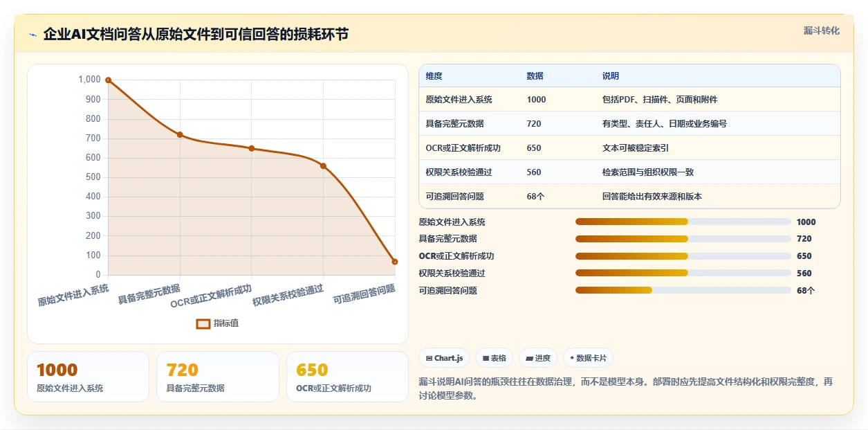
Task: Select the 数据卡片 tag chip
Action: (588, 358)
